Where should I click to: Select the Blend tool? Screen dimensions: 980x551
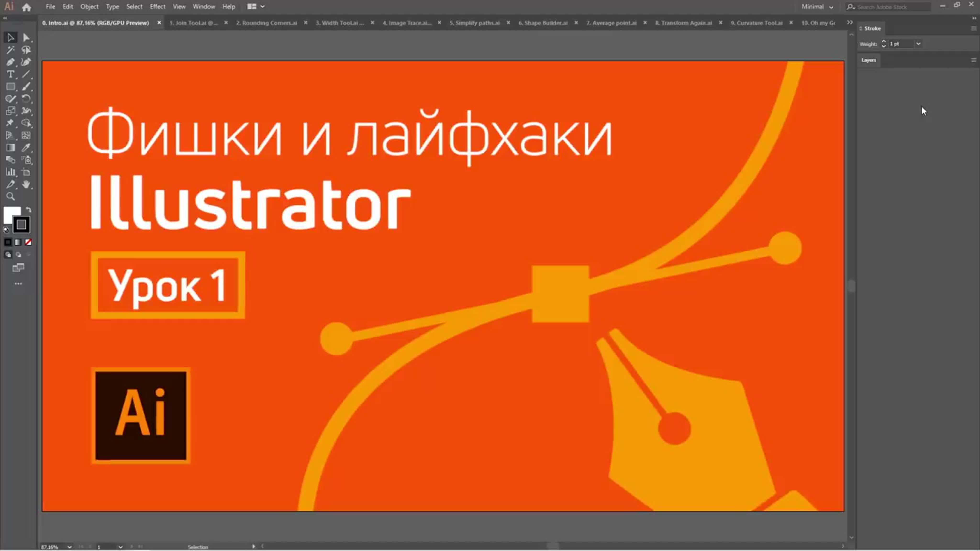[10, 160]
